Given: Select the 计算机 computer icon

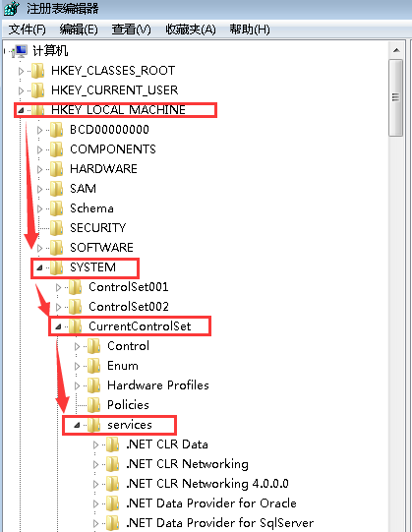Looking at the screenshot, I should pos(20,51).
